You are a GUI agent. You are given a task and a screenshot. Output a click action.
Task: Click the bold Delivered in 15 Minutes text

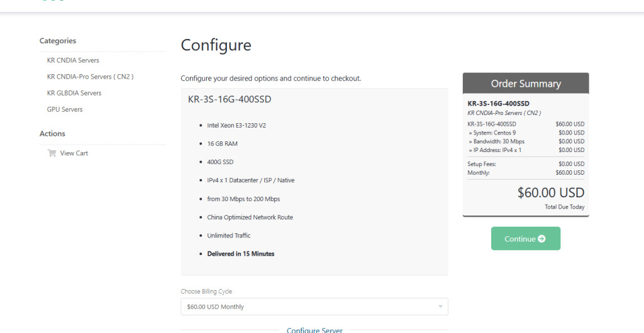pyautogui.click(x=241, y=254)
